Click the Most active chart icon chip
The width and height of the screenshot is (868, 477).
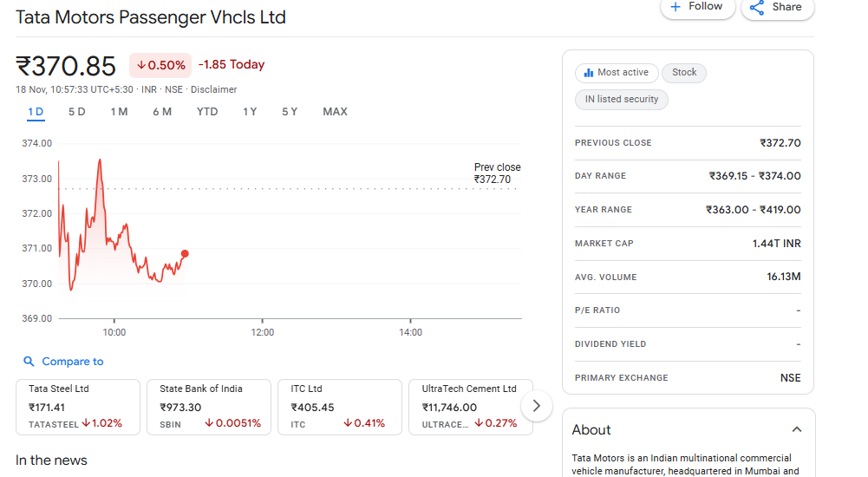[617, 73]
